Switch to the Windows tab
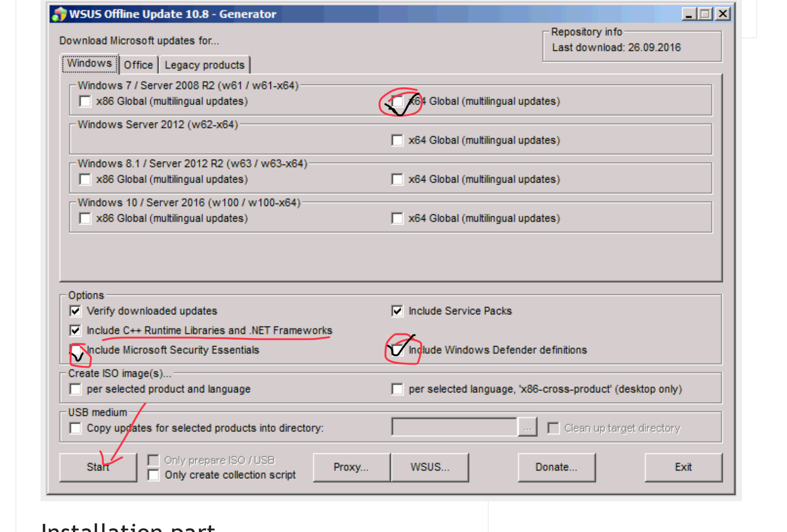Viewport: 787px width, 532px height. (x=90, y=64)
